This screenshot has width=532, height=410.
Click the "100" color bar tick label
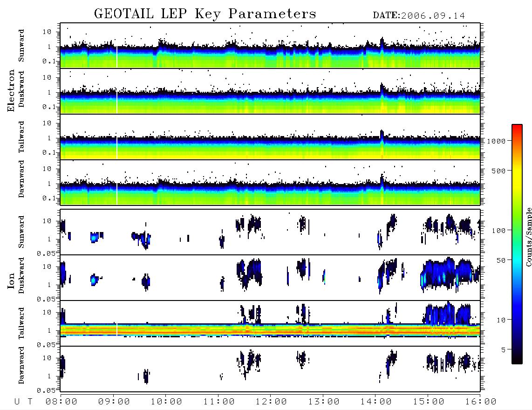pos(498,231)
